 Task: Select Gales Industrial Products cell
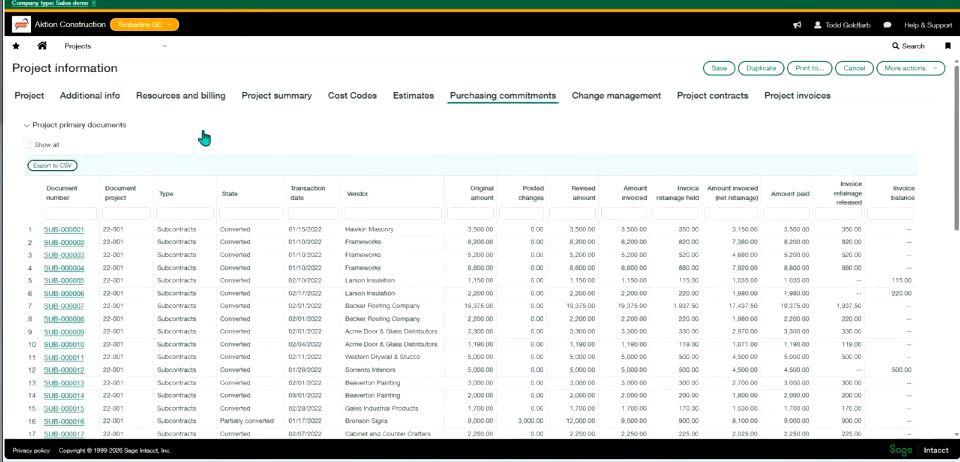pyautogui.click(x=381, y=408)
